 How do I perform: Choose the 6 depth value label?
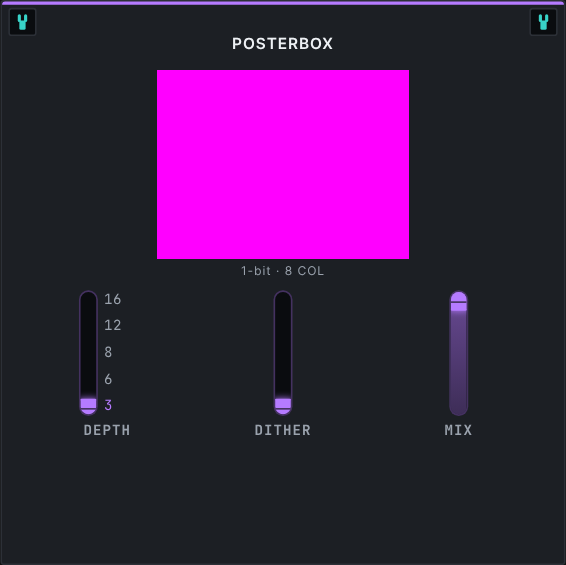(108, 379)
